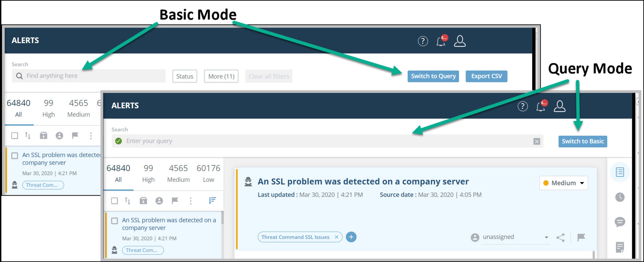Open the history clock icon in right sidebar
644x262 pixels.
619,197
